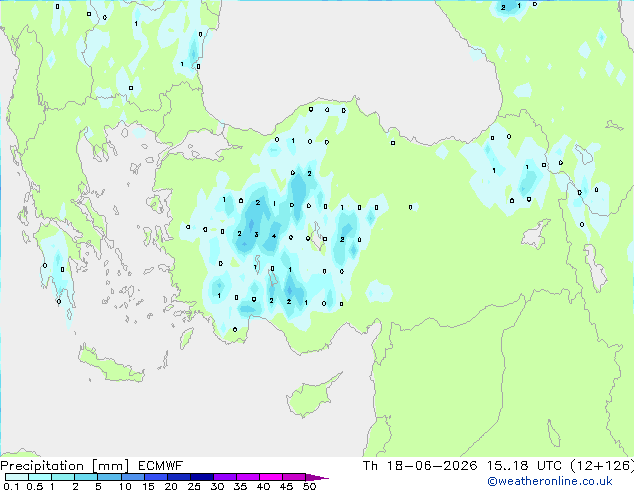Open the weatheronline.co.uk copyright link
Image resolution: width=634 pixels, height=490 pixels.
(550, 481)
